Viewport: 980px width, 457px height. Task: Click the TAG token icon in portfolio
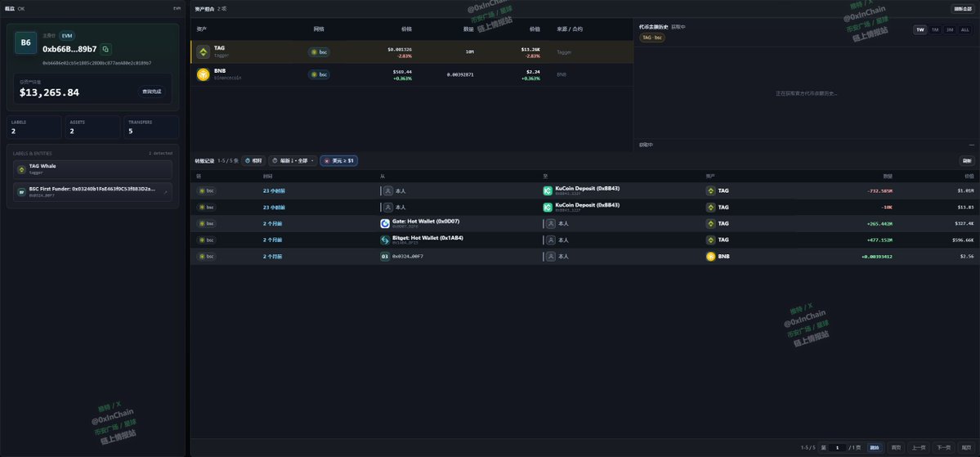(x=204, y=52)
